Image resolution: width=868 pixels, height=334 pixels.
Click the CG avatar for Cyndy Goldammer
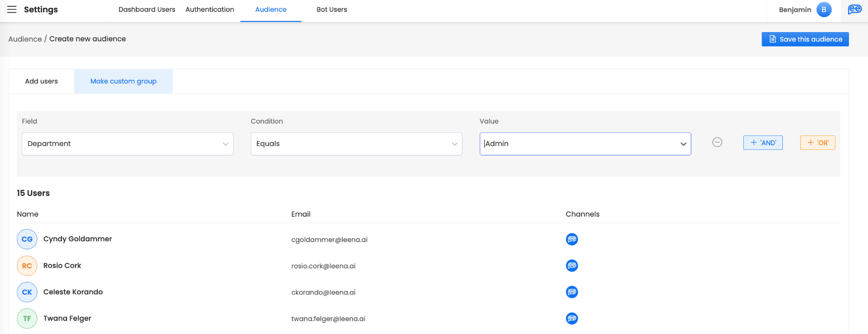pyautogui.click(x=27, y=239)
